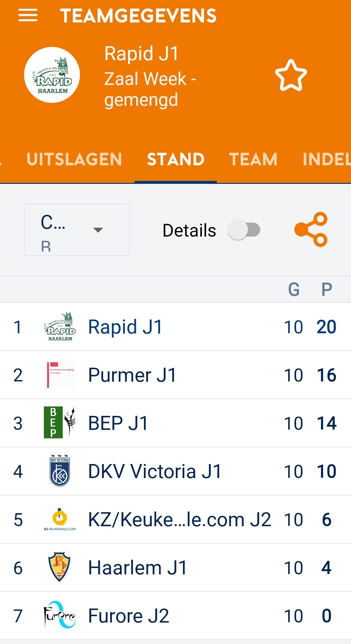Tap the Furore club logo
351x644 pixels.
click(x=60, y=615)
